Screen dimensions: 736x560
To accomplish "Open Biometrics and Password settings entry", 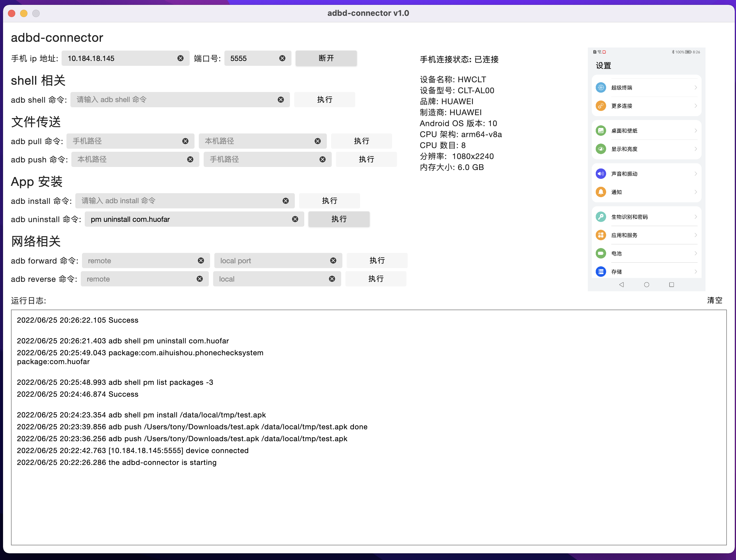I will coord(629,217).
